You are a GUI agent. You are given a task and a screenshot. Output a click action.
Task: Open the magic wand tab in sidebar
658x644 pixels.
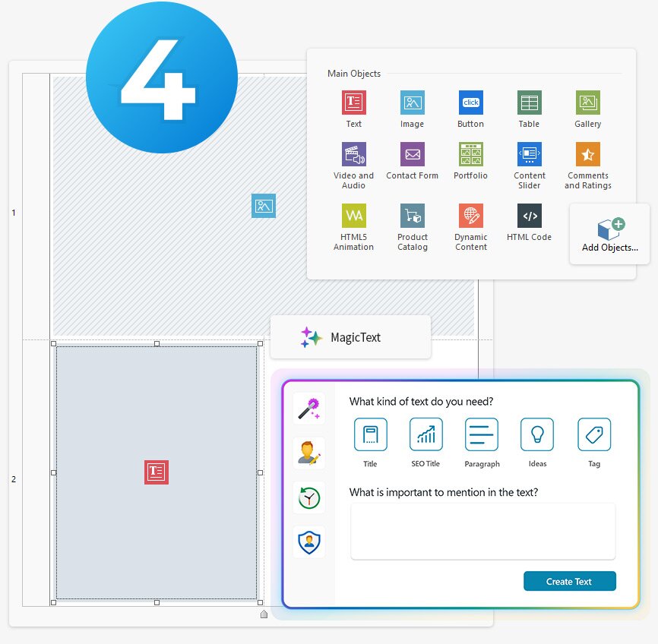(x=308, y=409)
